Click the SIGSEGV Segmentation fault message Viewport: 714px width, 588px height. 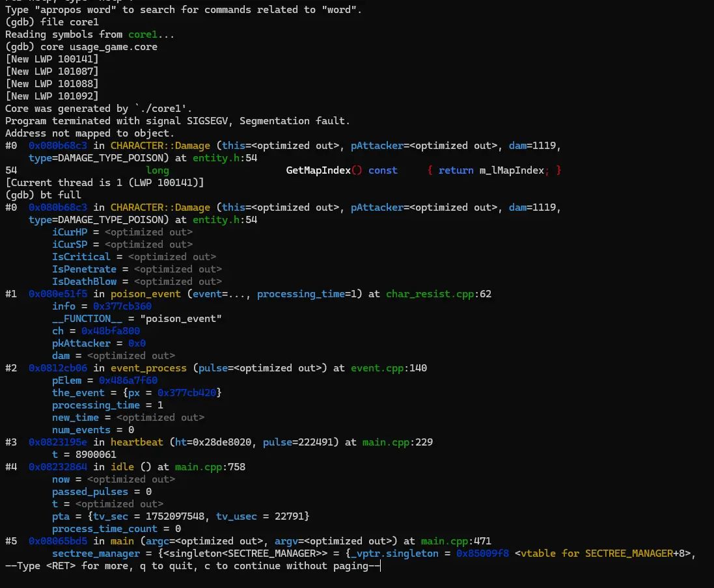(178, 121)
